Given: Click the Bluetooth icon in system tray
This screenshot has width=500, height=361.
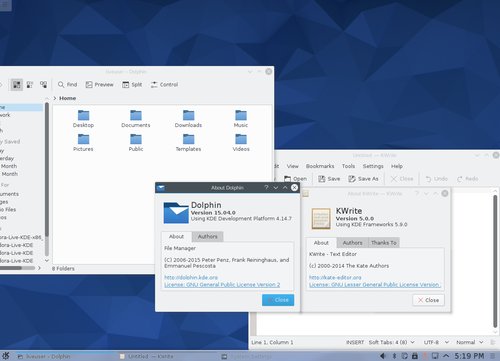Looking at the screenshot, I should click(x=394, y=356).
